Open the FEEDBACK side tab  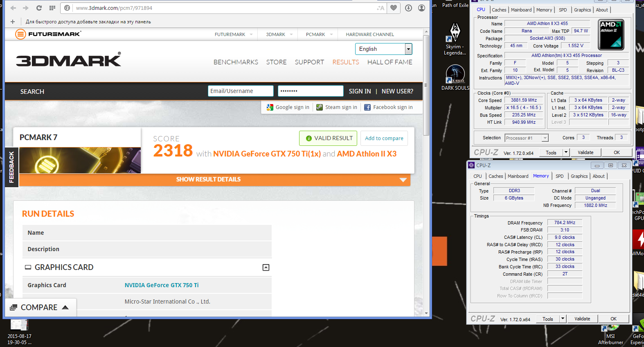click(x=11, y=167)
